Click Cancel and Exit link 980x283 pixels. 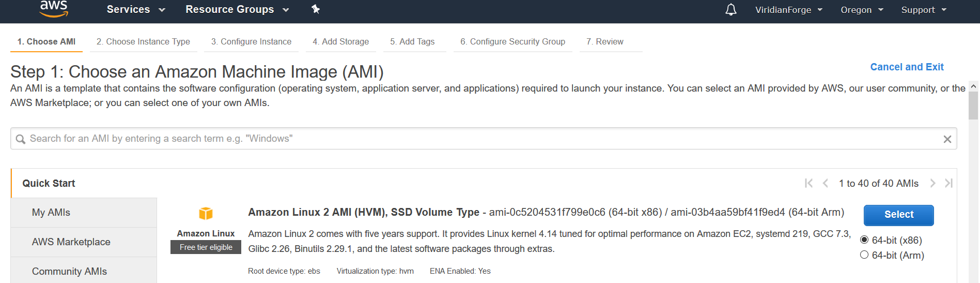point(907,67)
